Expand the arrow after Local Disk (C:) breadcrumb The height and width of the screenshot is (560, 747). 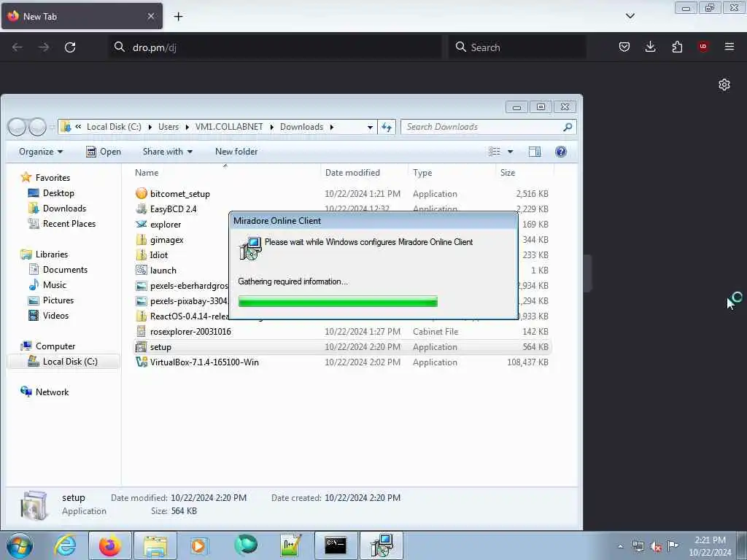coord(150,127)
